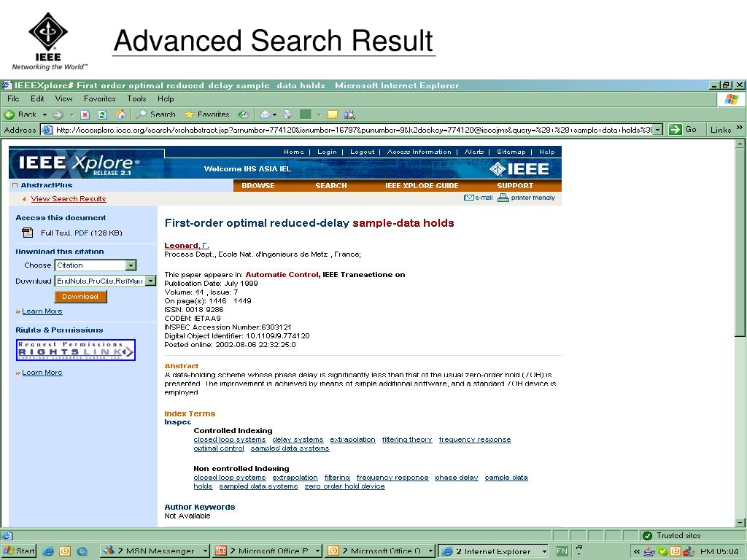
Task: Click the vertical scrollbar down arrow
Action: [740, 522]
